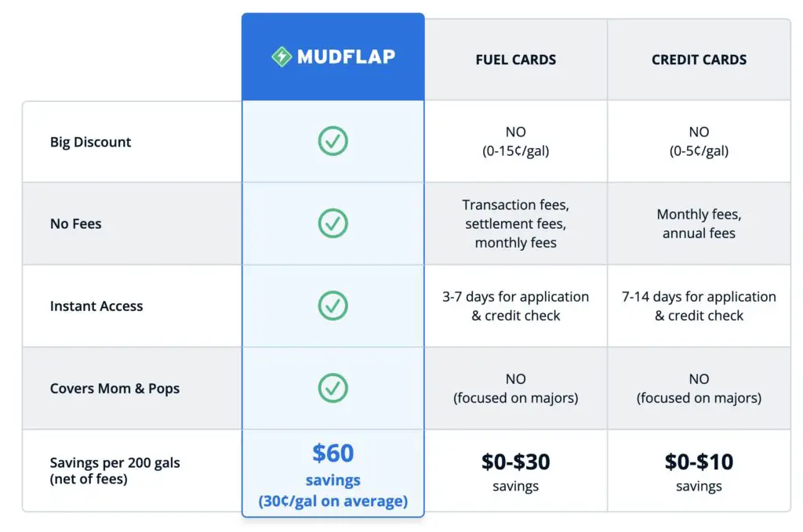Image resolution: width=803 pixels, height=532 pixels.
Task: Click the Covers Mom & Pops row label
Action: tap(114, 389)
